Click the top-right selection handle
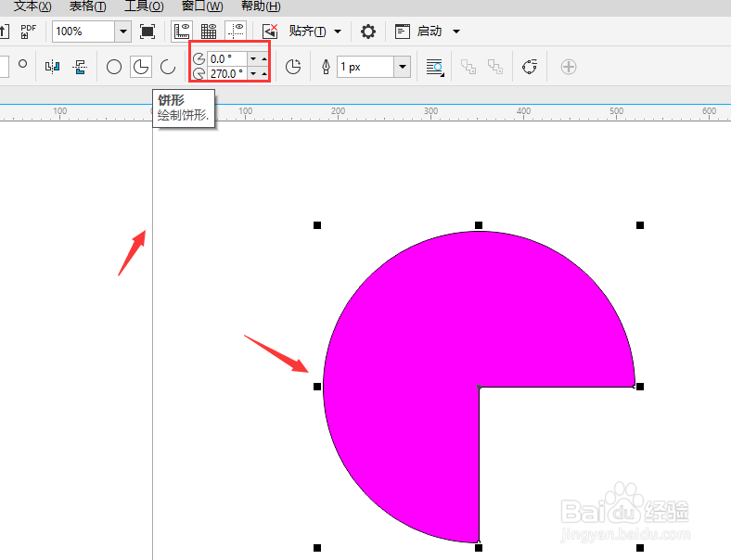The height and width of the screenshot is (560, 731). point(640,225)
